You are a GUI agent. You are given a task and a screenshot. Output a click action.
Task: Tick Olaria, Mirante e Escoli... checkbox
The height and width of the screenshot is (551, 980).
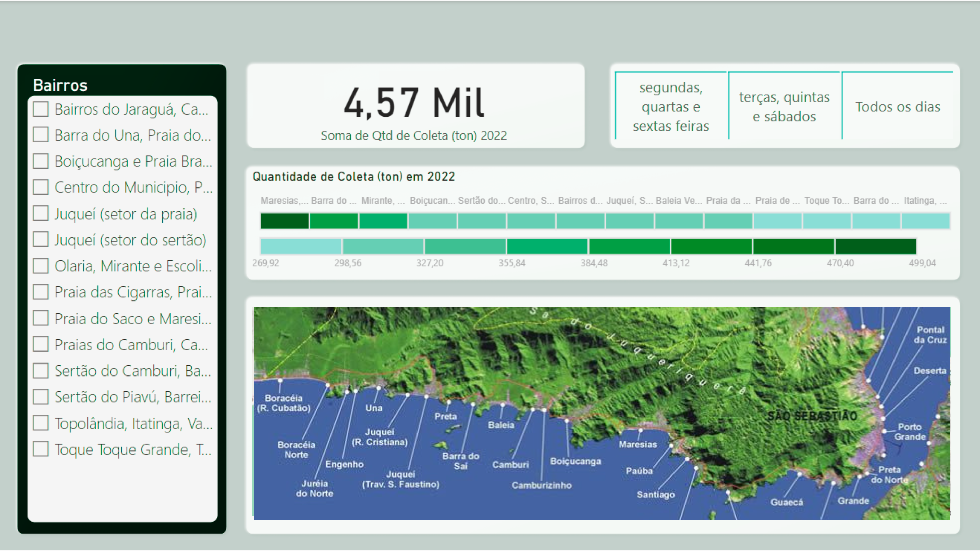[41, 266]
